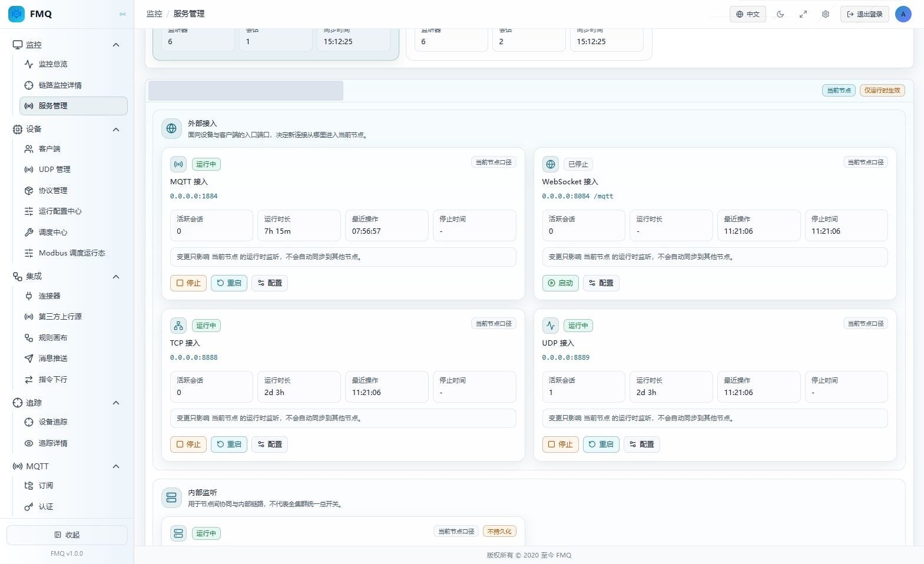Stop the MQTT 接入 listener
The height and width of the screenshot is (564, 924).
click(188, 283)
